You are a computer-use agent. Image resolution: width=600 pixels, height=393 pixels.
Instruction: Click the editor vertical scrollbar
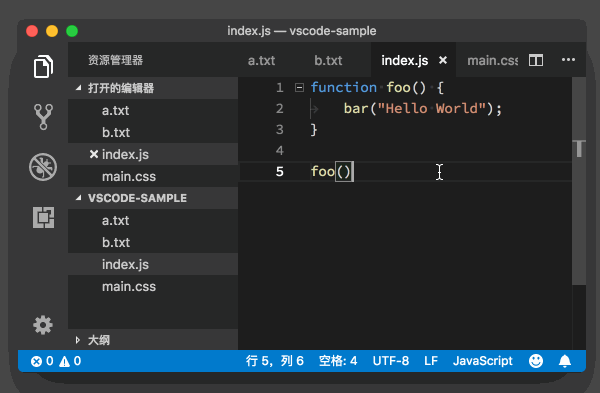[x=579, y=181]
